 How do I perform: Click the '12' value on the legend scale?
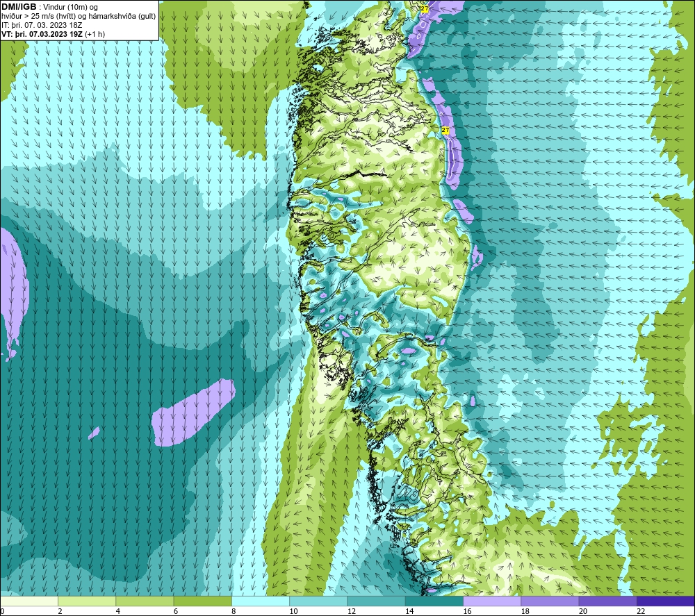pyautogui.click(x=352, y=612)
